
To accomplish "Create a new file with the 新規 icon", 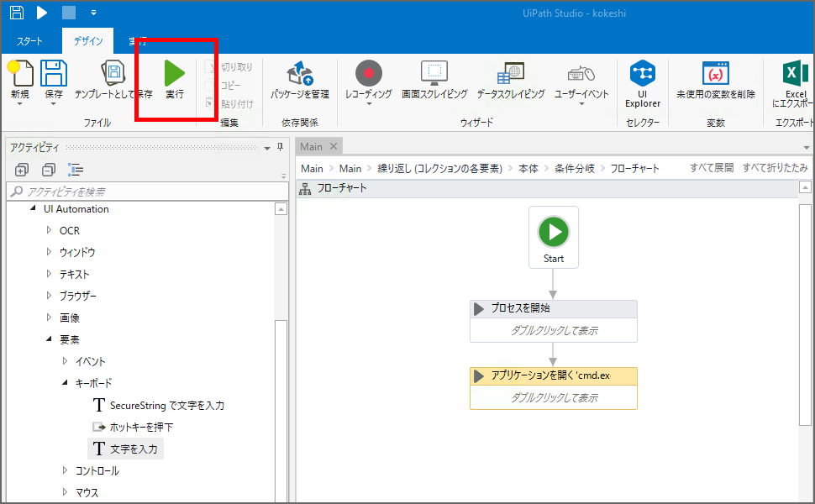I will tap(19, 81).
